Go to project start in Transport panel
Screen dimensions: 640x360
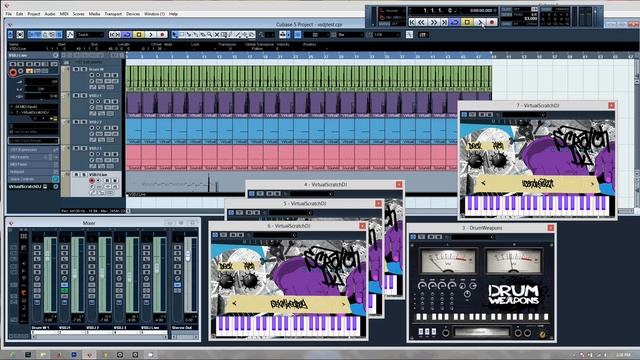[x=412, y=22]
